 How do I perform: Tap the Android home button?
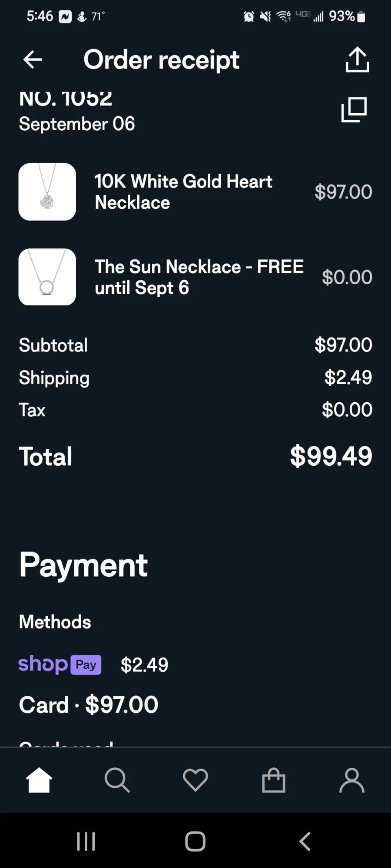point(195,842)
